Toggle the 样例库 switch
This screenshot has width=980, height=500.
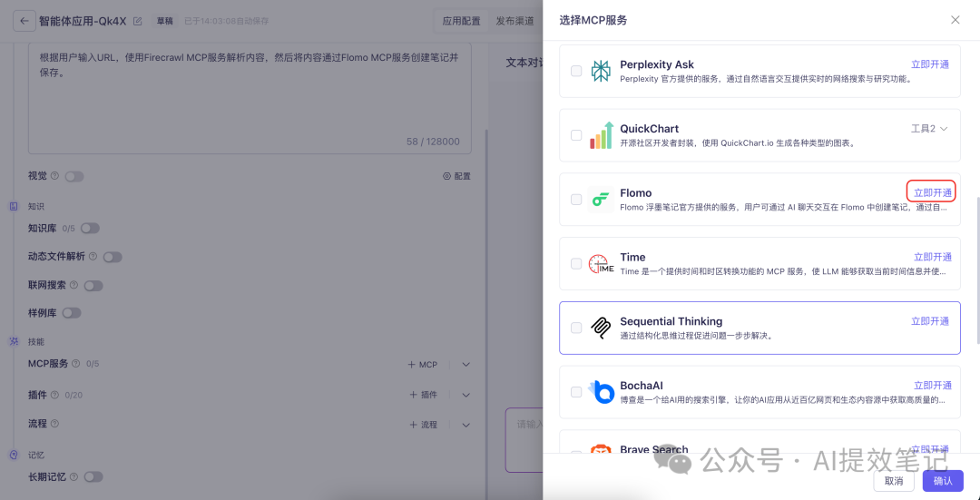click(72, 313)
